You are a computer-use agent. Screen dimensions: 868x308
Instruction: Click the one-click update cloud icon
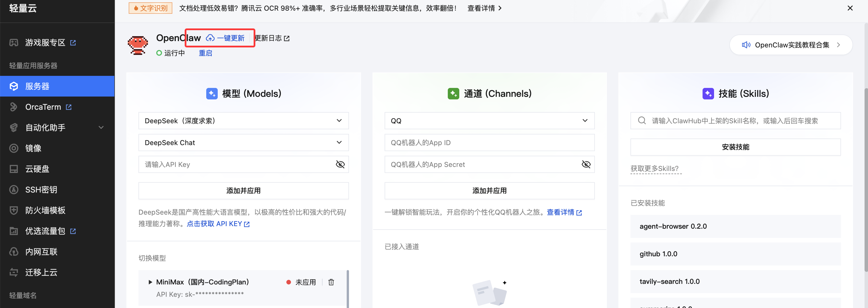210,38
